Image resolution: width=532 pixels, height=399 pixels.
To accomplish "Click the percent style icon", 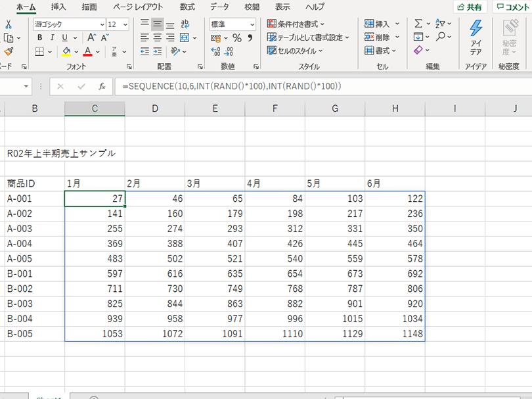I will [236, 38].
